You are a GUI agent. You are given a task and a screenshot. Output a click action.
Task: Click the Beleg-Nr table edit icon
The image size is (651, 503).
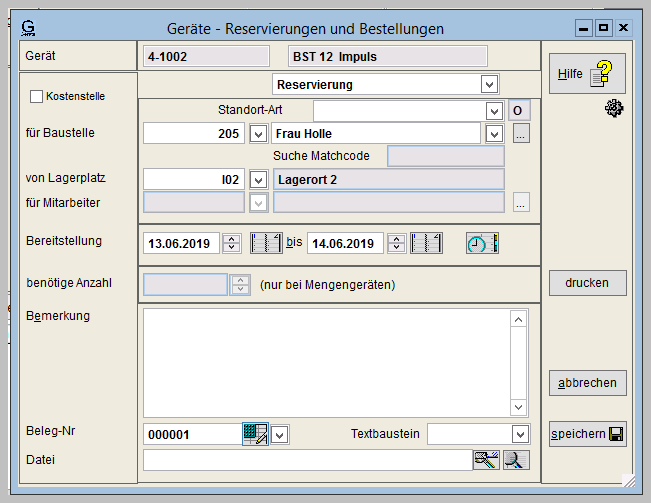coord(255,434)
